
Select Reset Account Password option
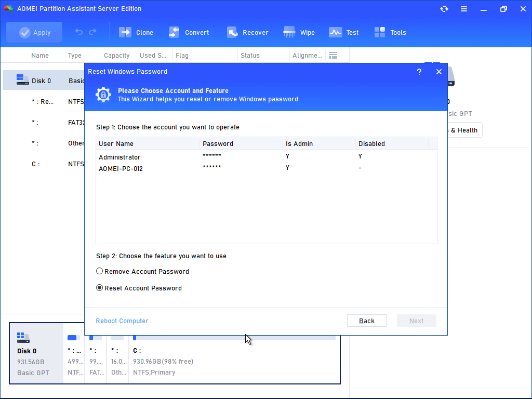pos(139,288)
